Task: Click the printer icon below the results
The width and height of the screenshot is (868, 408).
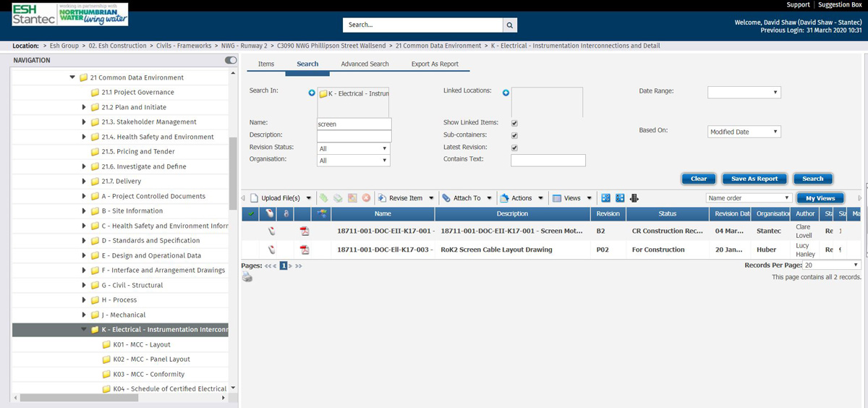Action: click(x=247, y=277)
